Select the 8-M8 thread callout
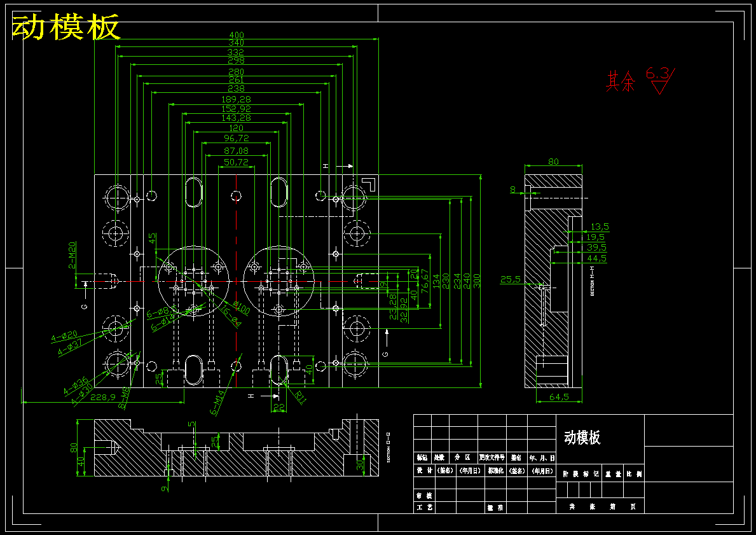Viewport: 756px width, 535px height. click(125, 398)
